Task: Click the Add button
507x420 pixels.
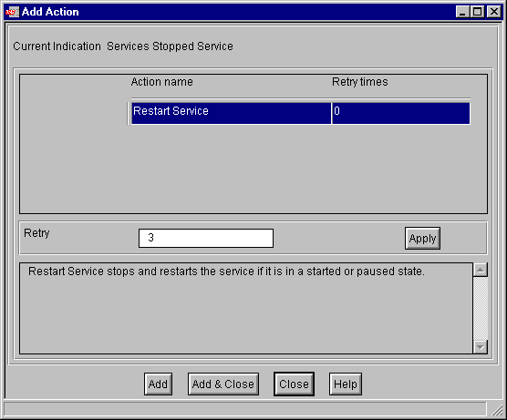Action: pyautogui.click(x=158, y=384)
